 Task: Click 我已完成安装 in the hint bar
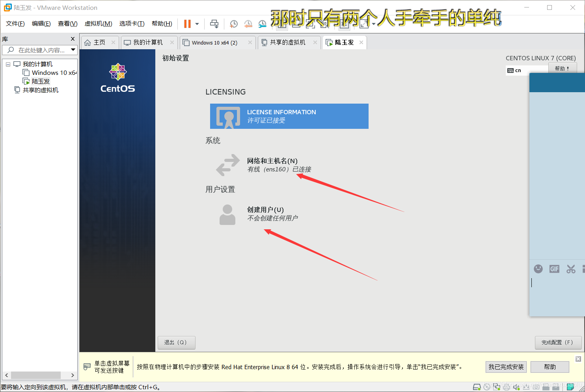point(506,367)
